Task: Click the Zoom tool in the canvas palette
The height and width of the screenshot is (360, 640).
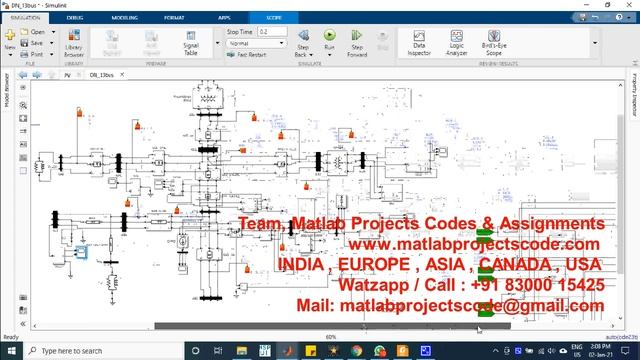Action: tap(23, 105)
